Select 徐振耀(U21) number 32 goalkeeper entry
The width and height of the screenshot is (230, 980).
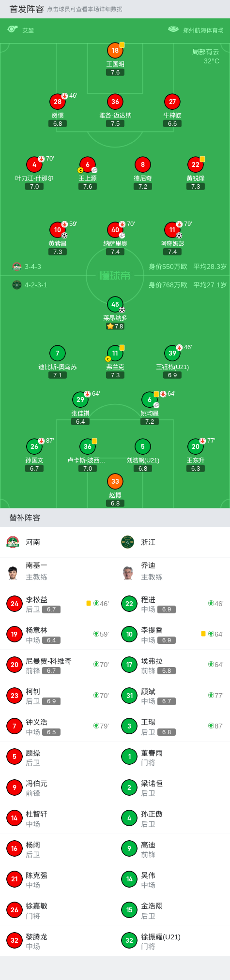click(x=172, y=941)
